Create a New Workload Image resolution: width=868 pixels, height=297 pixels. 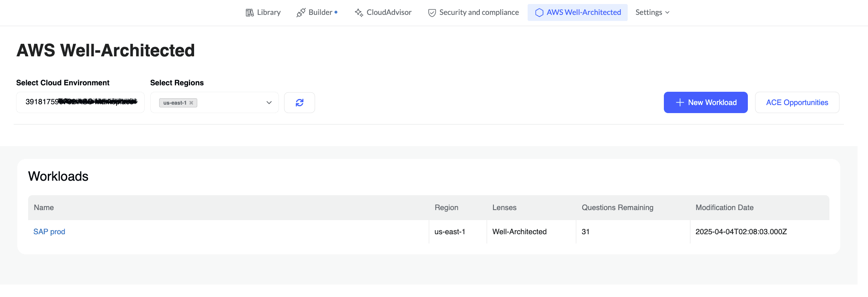[706, 103]
